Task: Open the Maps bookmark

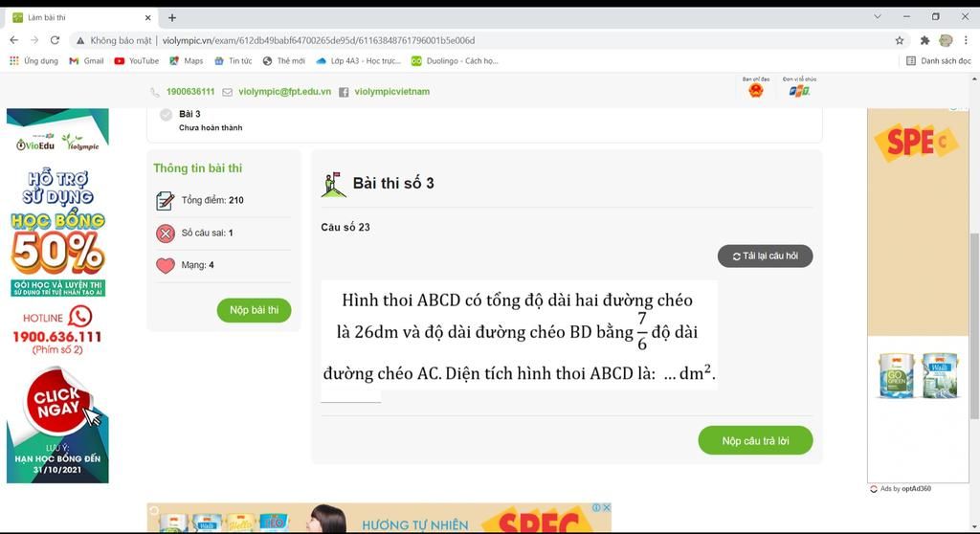Action: click(x=187, y=60)
